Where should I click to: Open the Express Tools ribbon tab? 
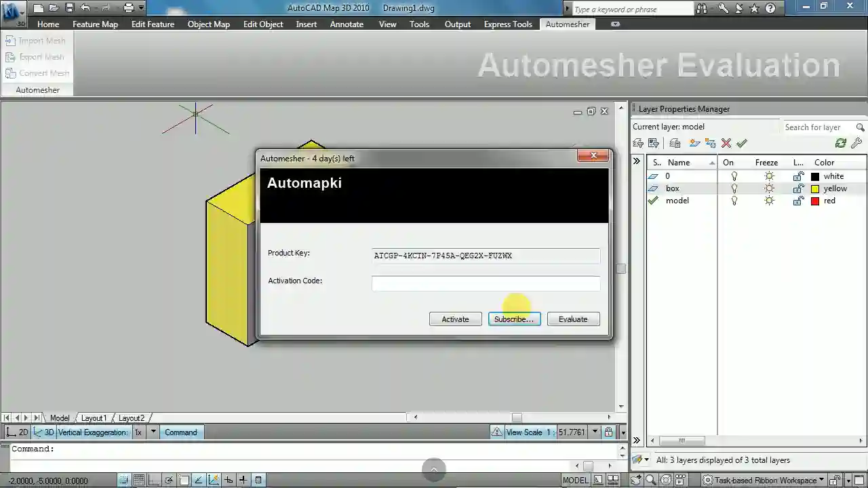(508, 24)
